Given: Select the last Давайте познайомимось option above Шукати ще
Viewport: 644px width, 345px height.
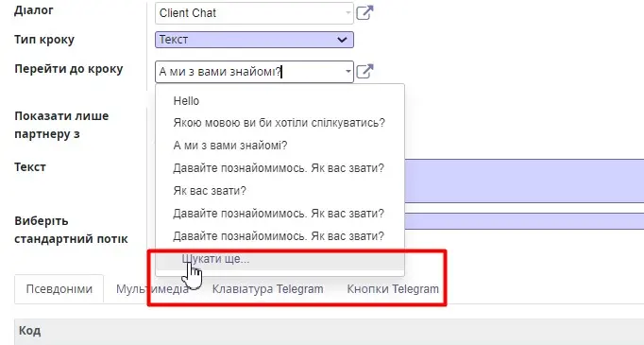Looking at the screenshot, I should 279,236.
